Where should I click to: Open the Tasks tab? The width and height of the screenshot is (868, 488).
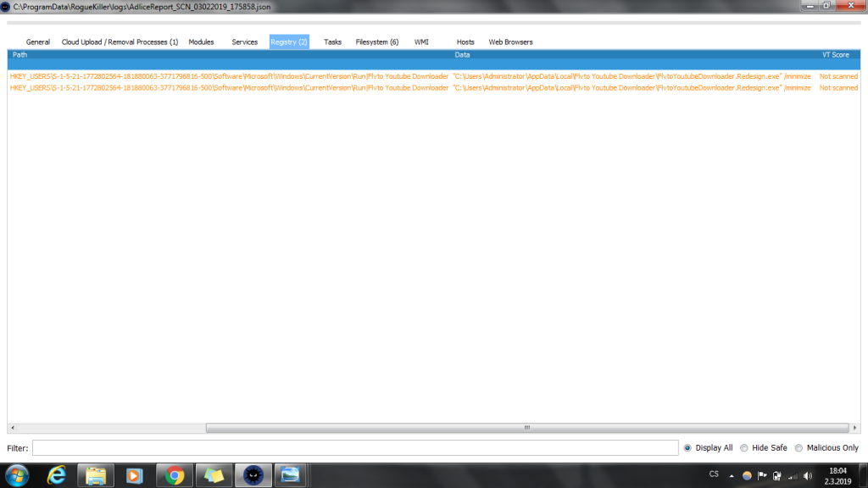(332, 42)
